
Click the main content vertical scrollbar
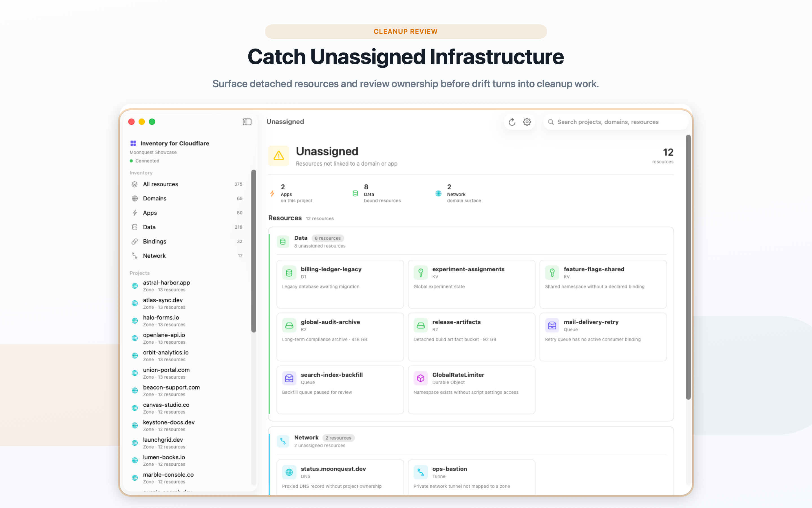click(688, 267)
